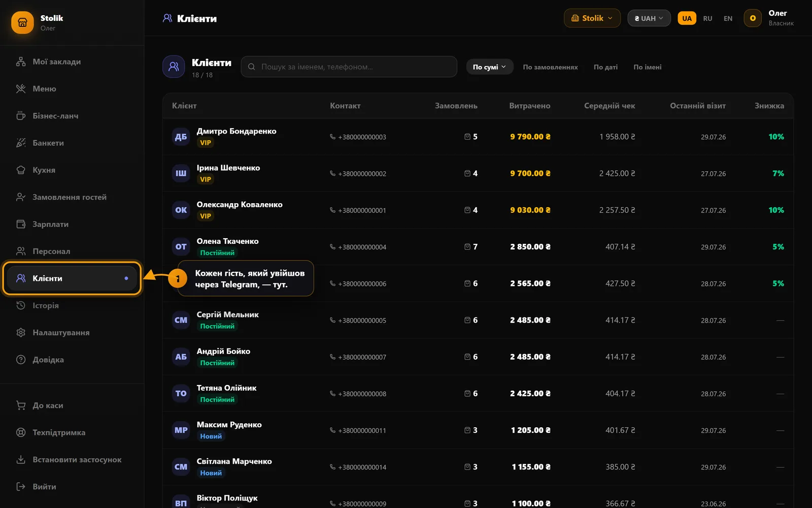Sort clients by По замовленнях
Image resolution: width=812 pixels, height=508 pixels.
click(x=550, y=67)
